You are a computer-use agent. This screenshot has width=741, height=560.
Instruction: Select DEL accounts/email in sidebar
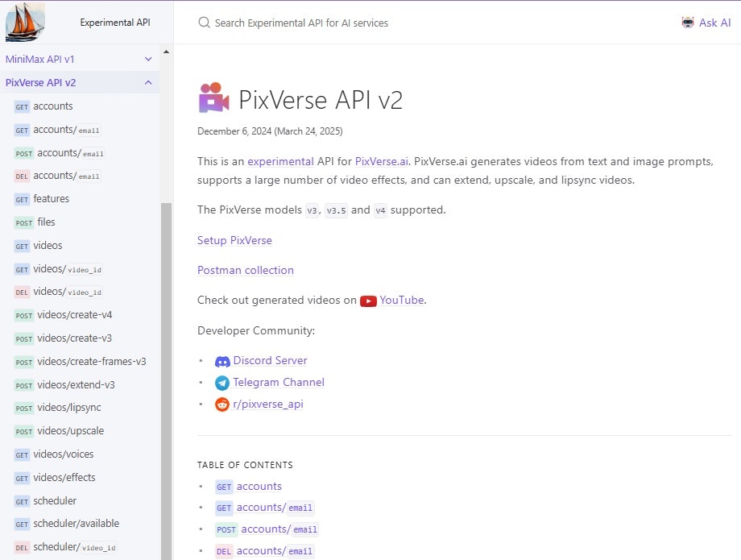coord(57,176)
